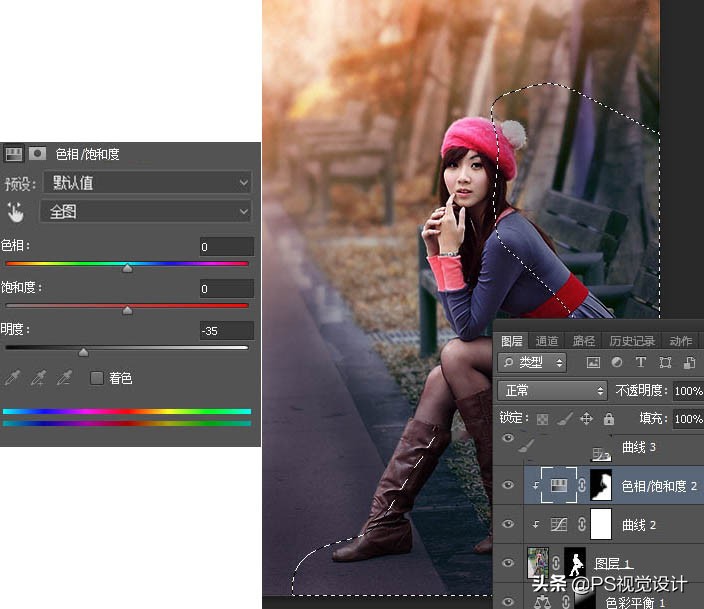
Task: Hide the 色相/饱和度 2 layer
Action: pos(508,485)
